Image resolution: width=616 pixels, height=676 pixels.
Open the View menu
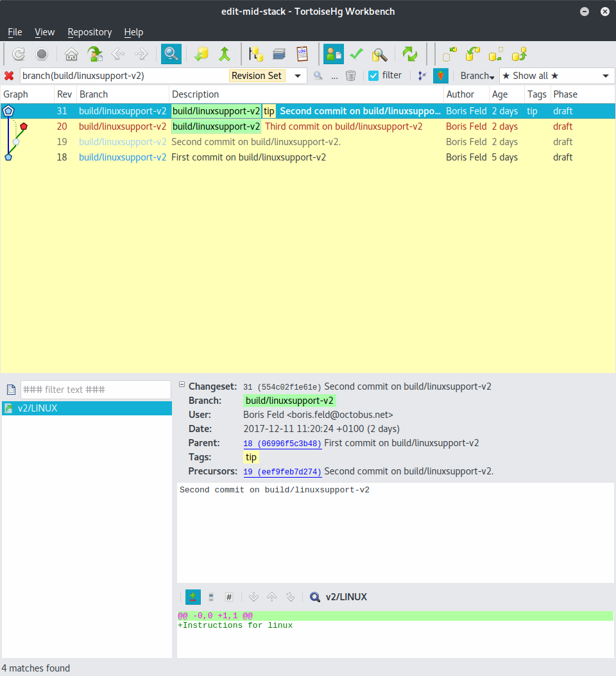point(44,32)
